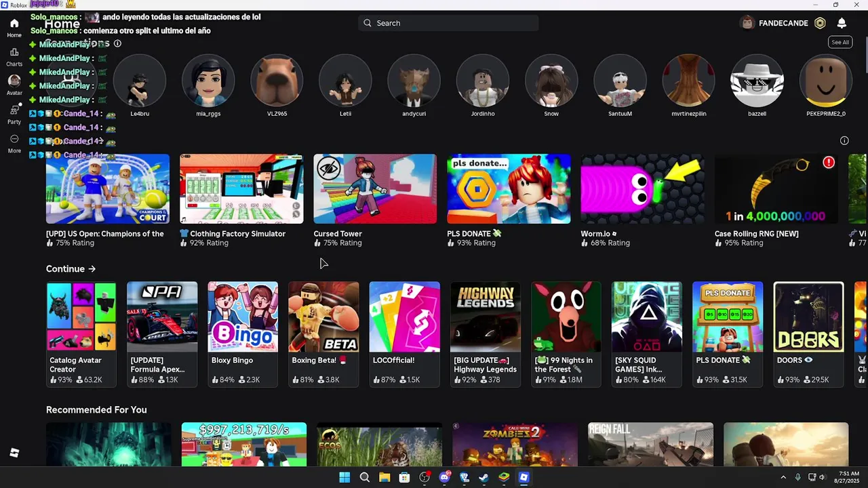Click Roblox taskbar icon
This screenshot has height=488, width=868.
(x=524, y=477)
